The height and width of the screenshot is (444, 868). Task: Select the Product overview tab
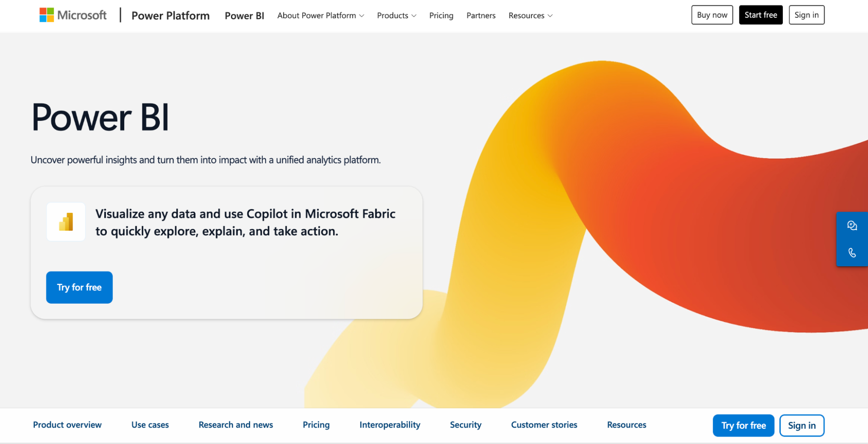click(67, 425)
